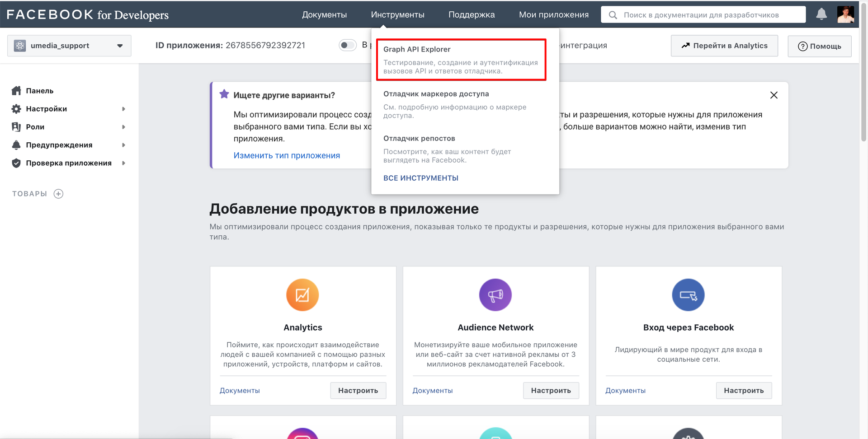
Task: Add a product via ТОВАРЫ plus icon
Action: pos(58,194)
